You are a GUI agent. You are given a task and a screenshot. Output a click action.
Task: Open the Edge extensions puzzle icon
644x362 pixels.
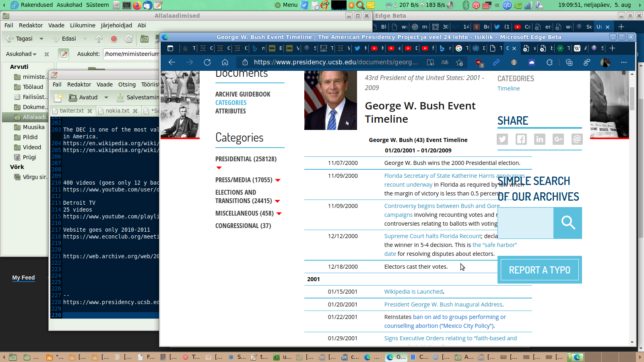[549, 62]
